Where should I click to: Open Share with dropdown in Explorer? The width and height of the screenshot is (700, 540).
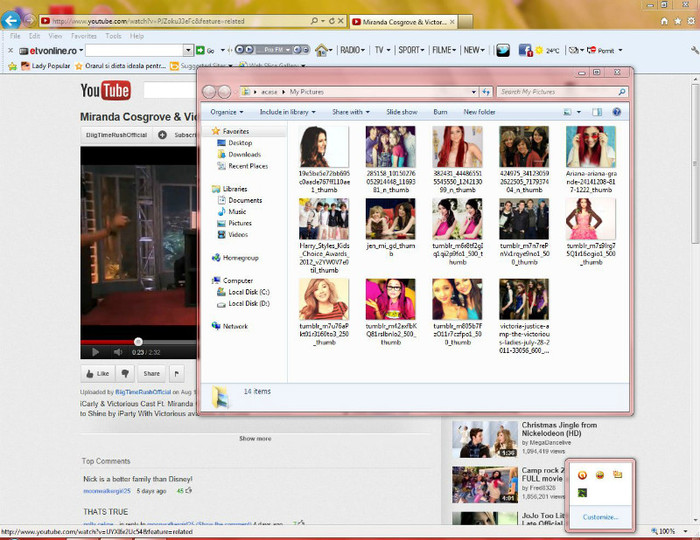click(351, 112)
